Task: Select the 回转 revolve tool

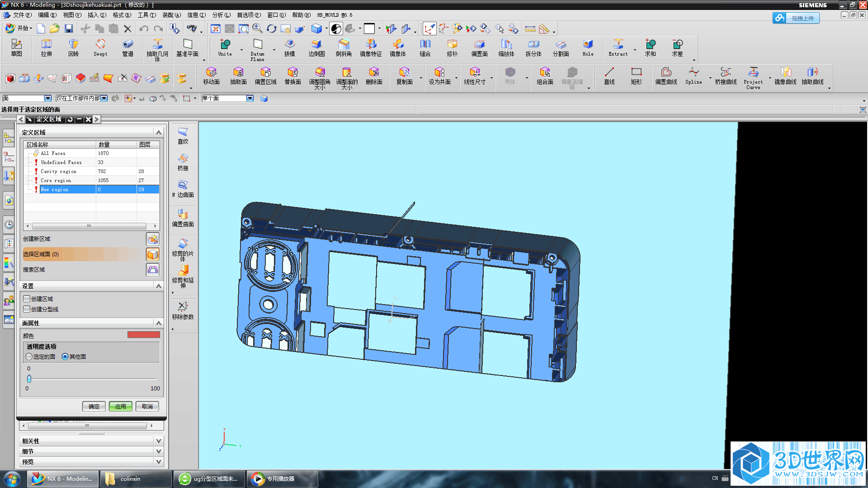Action: [73, 47]
